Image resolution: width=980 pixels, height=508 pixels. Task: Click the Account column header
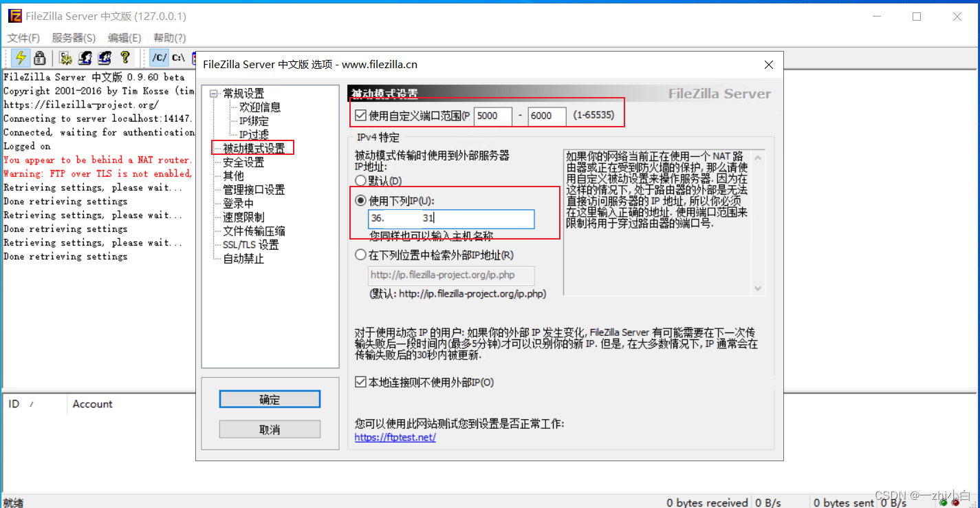point(92,404)
